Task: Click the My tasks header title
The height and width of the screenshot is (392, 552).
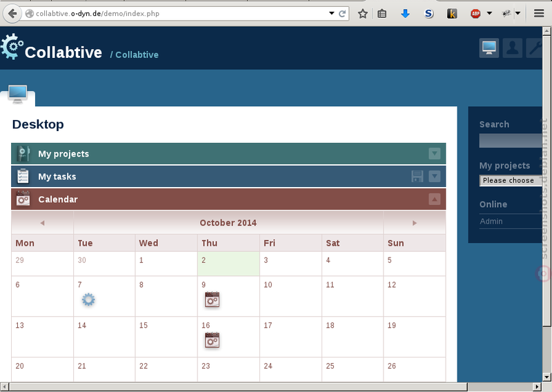Action: (x=57, y=177)
